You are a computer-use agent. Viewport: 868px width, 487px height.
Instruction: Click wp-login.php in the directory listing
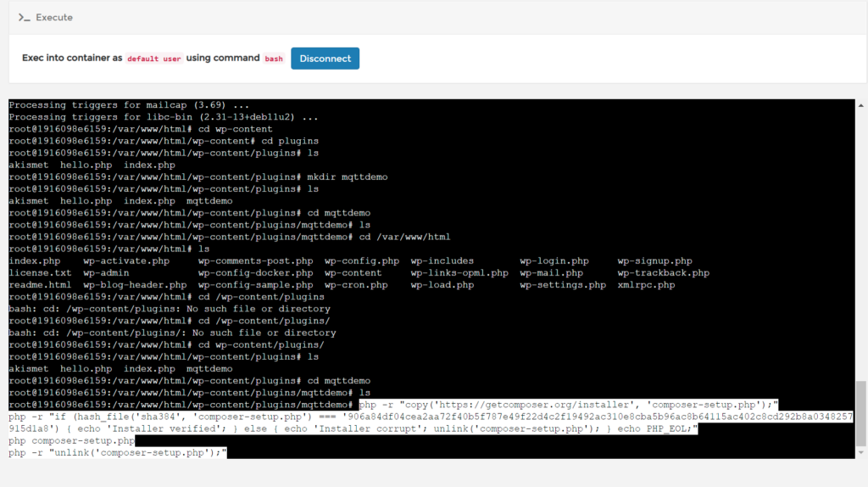554,261
